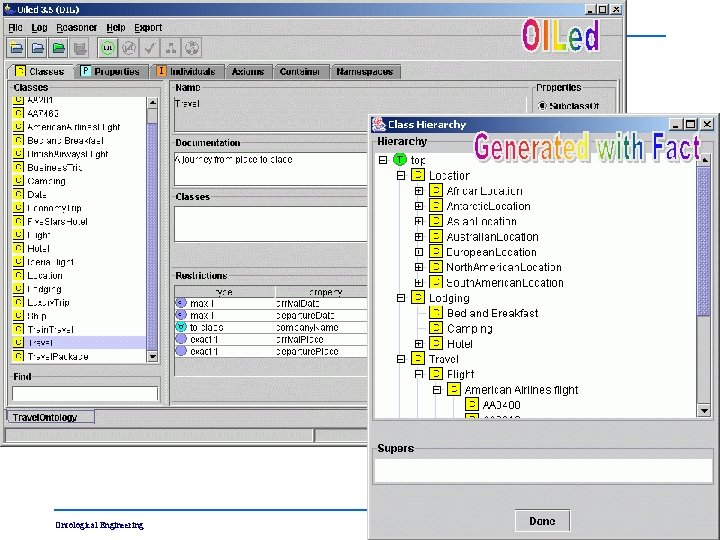Select TrainTravel in the Classes list

click(x=50, y=329)
